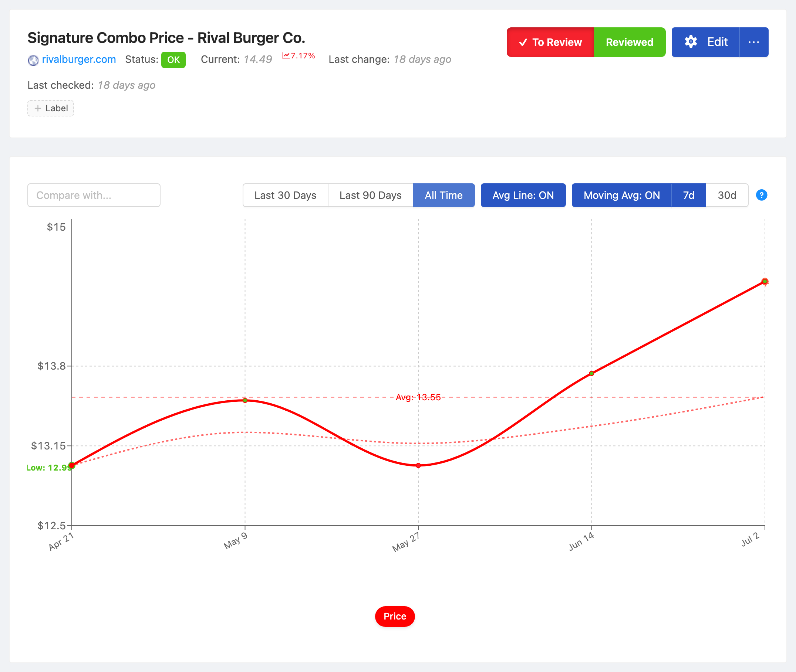Click the Apr 21 data point on chart
796x672 pixels.
(72, 465)
